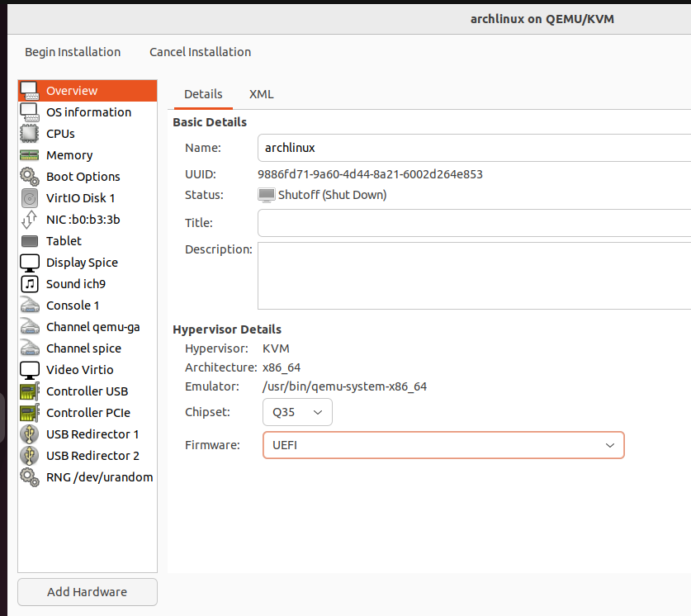Screen dimensions: 691x616
Task: Click the NIC :b0:b3:3b network icon
Action: click(x=29, y=219)
